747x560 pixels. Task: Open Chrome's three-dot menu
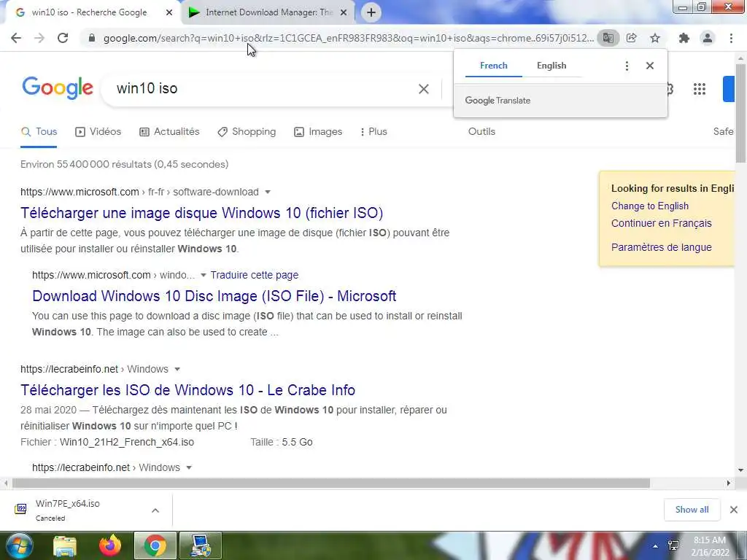(731, 38)
